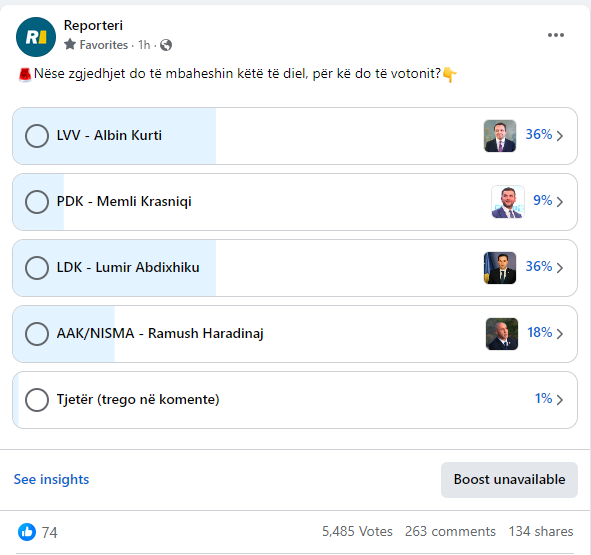
Task: Open Memli Krasniqi's thumbnail photo
Action: click(508, 202)
